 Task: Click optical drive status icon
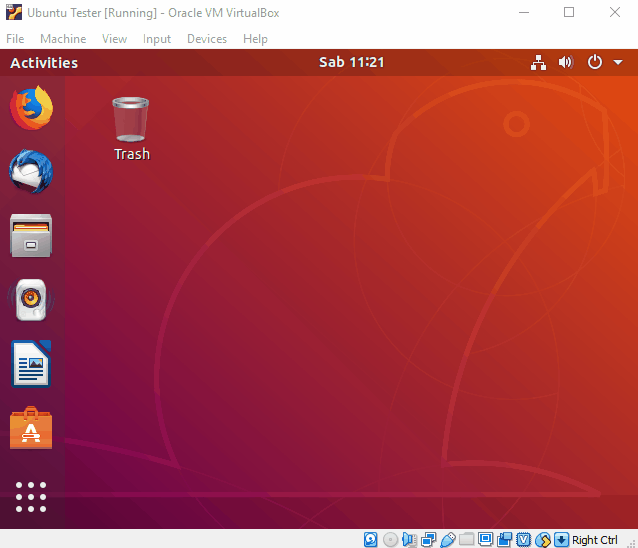point(390,540)
